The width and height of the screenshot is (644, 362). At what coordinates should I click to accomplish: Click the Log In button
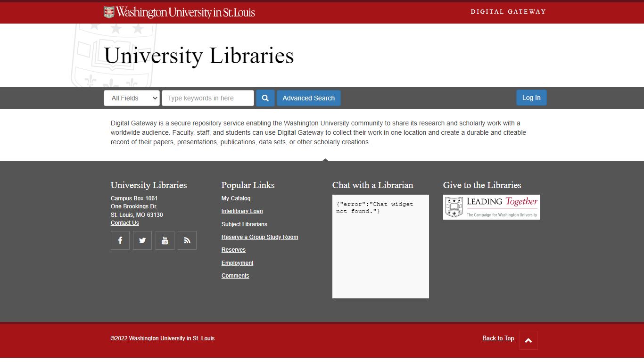coord(531,98)
